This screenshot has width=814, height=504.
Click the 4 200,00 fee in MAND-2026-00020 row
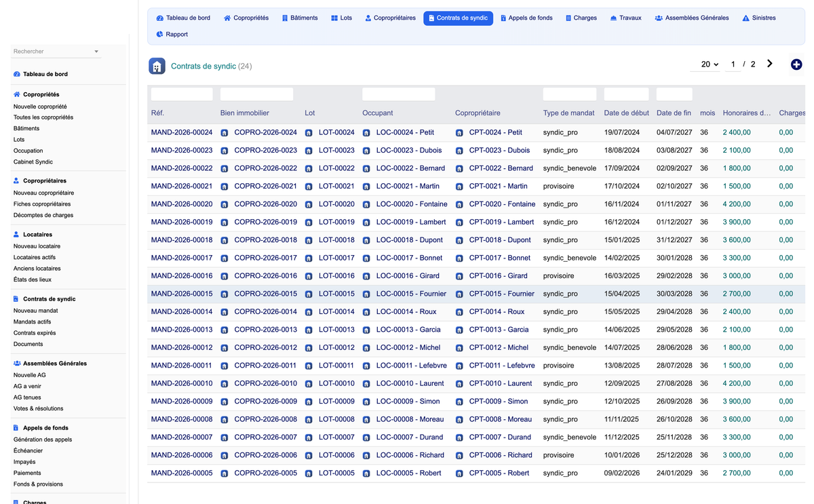(737, 204)
